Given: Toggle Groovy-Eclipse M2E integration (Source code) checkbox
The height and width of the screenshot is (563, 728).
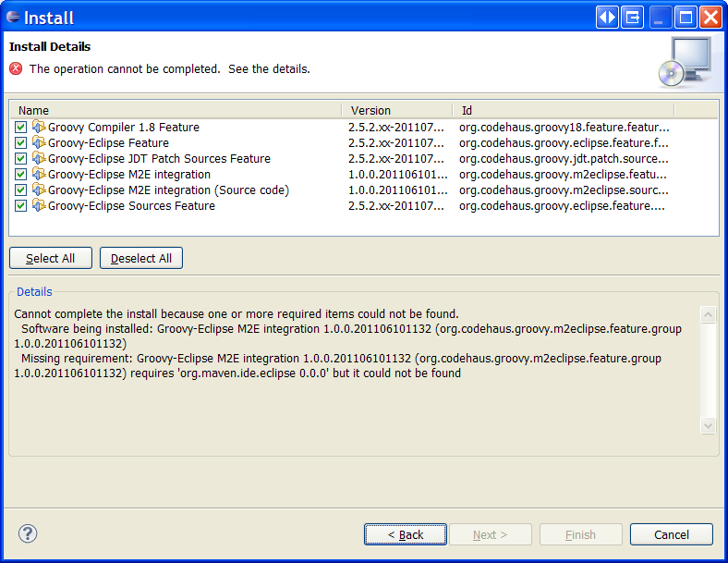Looking at the screenshot, I should pyautogui.click(x=21, y=190).
